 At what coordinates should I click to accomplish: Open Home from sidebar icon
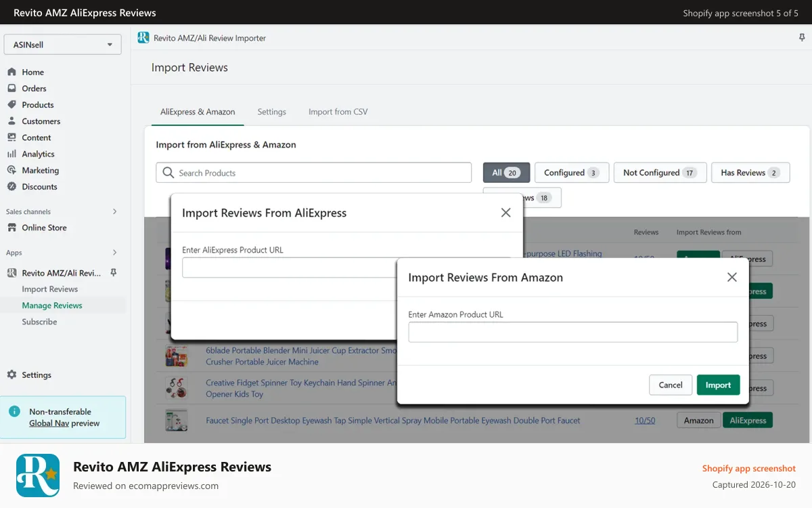click(12, 72)
